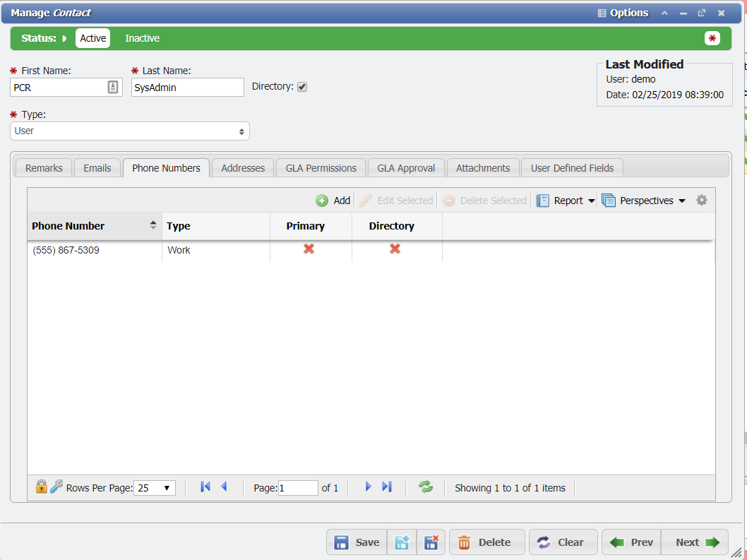Click the contact card icon in First Name
Viewport: 747px width, 560px height.
coord(113,87)
